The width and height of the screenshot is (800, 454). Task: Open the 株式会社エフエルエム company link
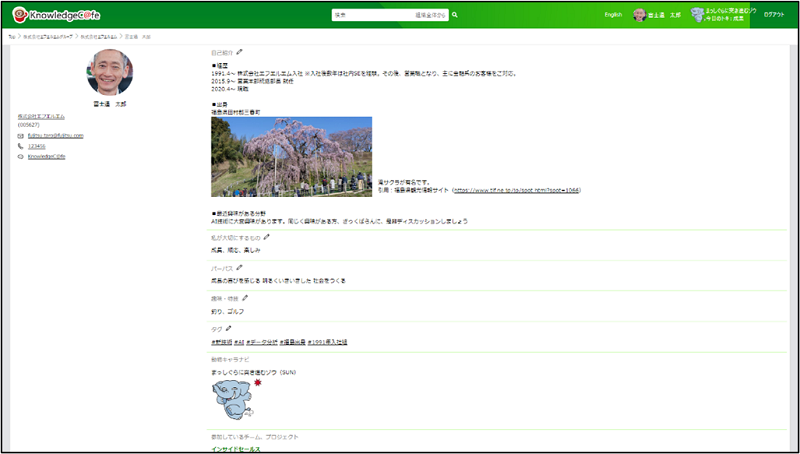click(x=42, y=116)
